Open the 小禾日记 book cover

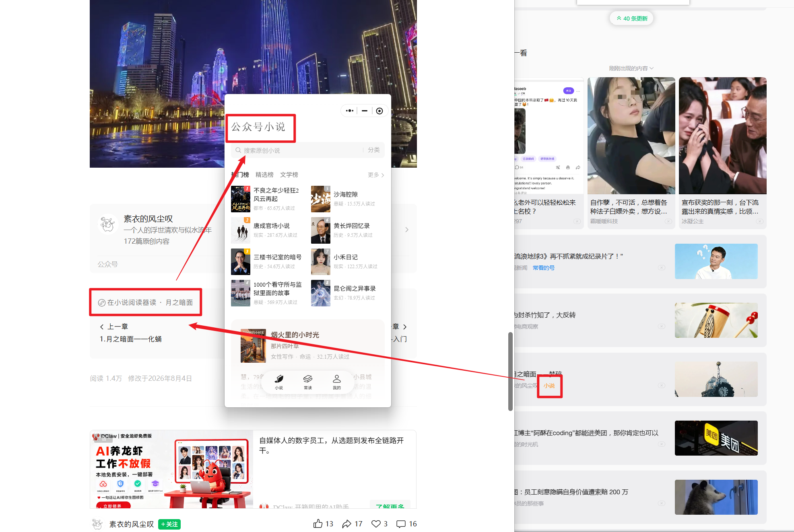(x=321, y=262)
